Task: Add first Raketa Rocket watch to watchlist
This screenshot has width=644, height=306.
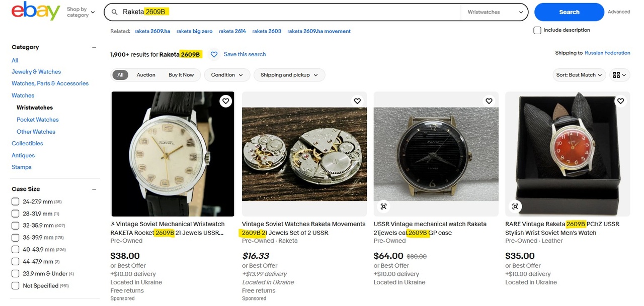Action: (225, 101)
